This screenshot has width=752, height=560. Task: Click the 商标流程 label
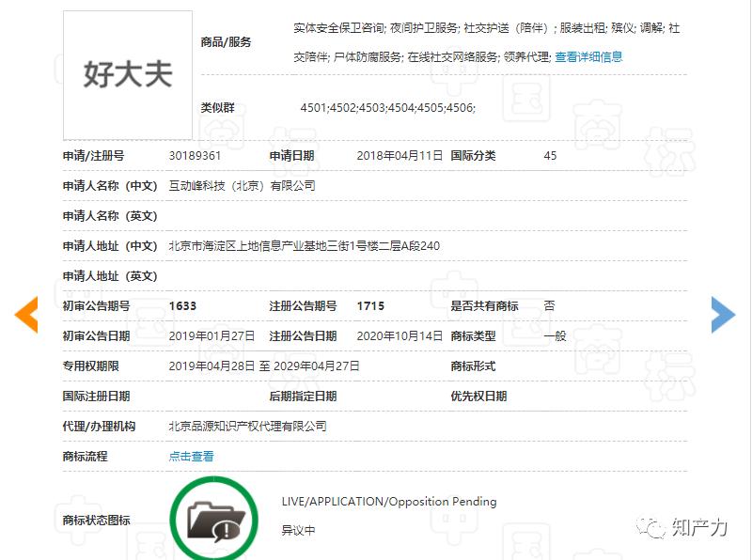[x=85, y=457]
